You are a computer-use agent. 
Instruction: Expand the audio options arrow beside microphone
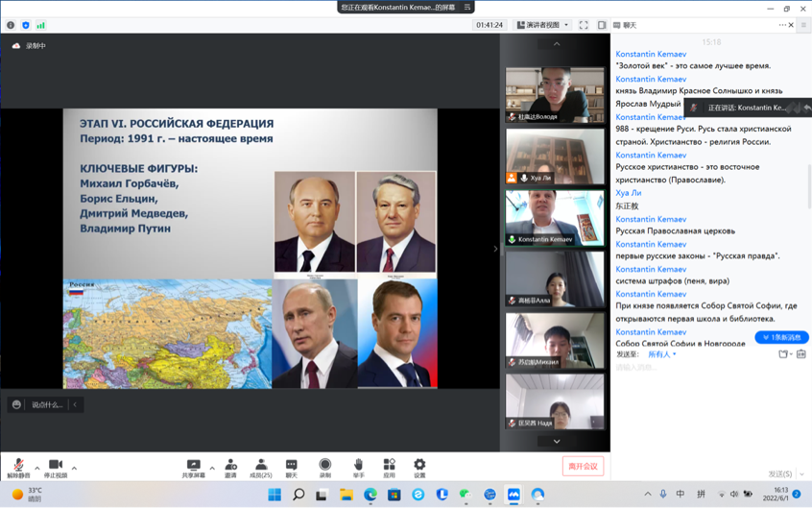(37, 469)
